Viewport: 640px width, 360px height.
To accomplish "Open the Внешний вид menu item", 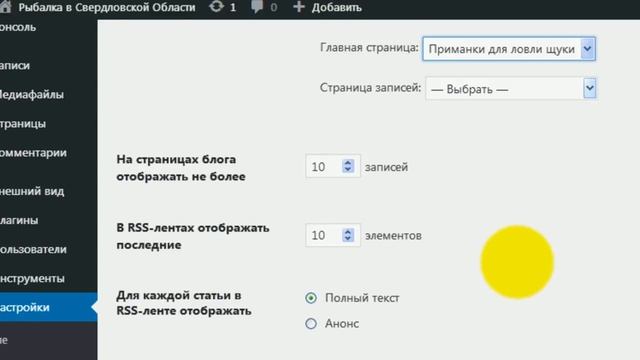I will coord(32,191).
